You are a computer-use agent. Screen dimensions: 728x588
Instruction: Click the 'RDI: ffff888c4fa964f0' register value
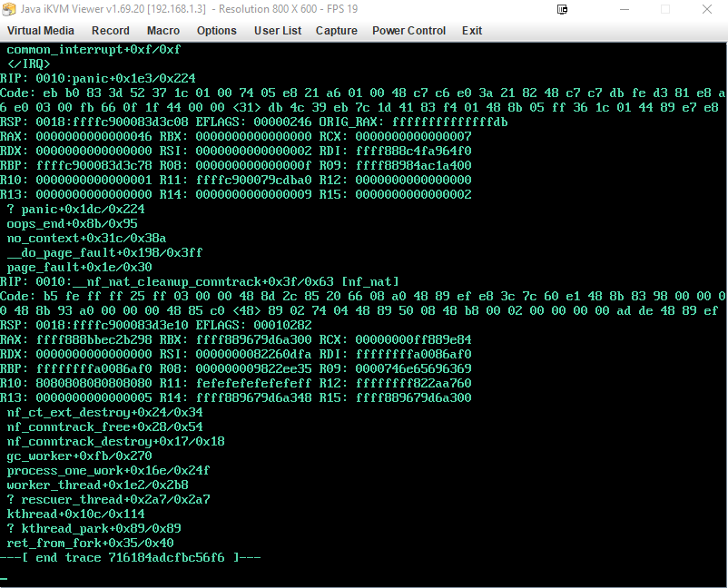coord(395,152)
